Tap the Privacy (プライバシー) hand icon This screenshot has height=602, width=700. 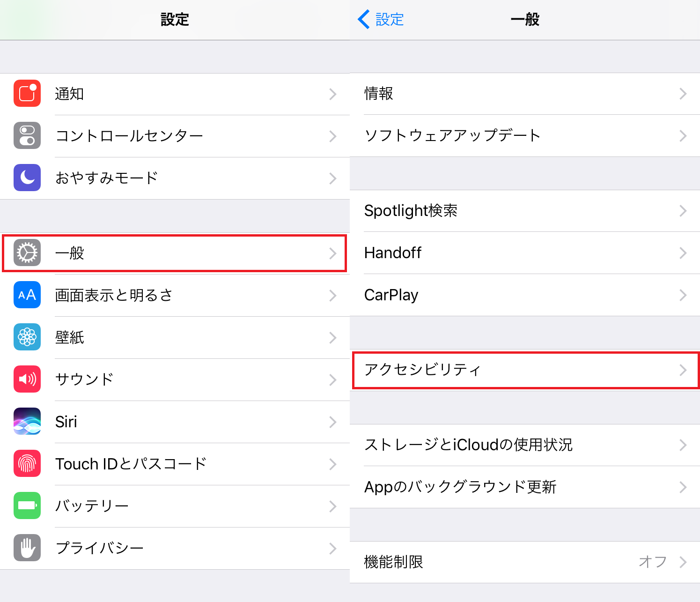click(27, 548)
